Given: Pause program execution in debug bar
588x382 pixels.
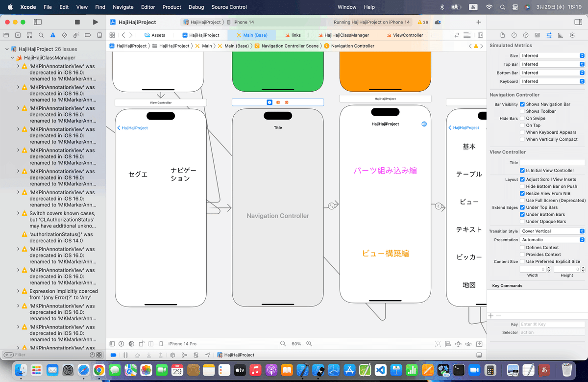Looking at the screenshot, I should [x=125, y=355].
